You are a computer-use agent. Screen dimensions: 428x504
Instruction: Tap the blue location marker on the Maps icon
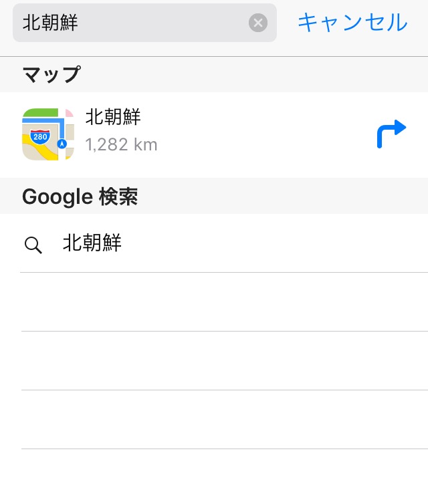pyautogui.click(x=62, y=144)
